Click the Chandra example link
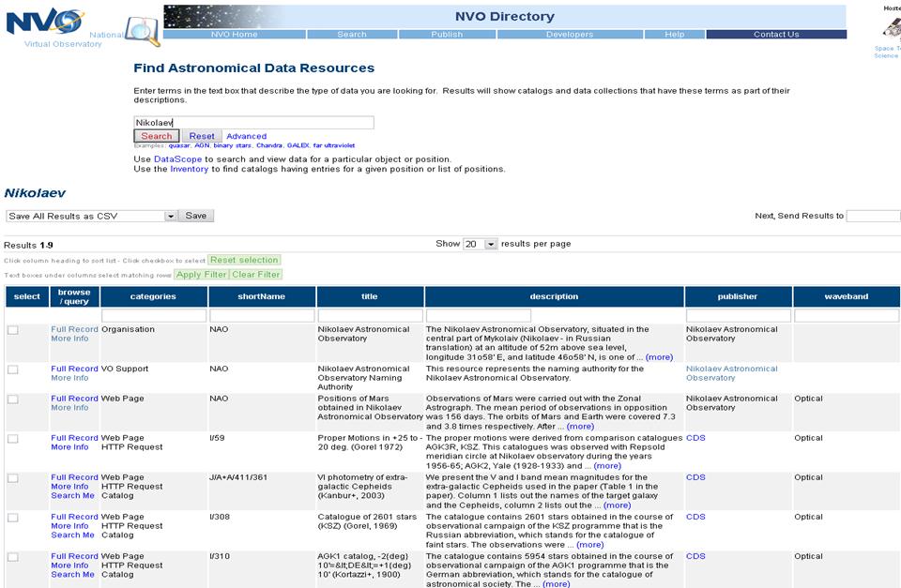The width and height of the screenshot is (901, 588). point(269,145)
